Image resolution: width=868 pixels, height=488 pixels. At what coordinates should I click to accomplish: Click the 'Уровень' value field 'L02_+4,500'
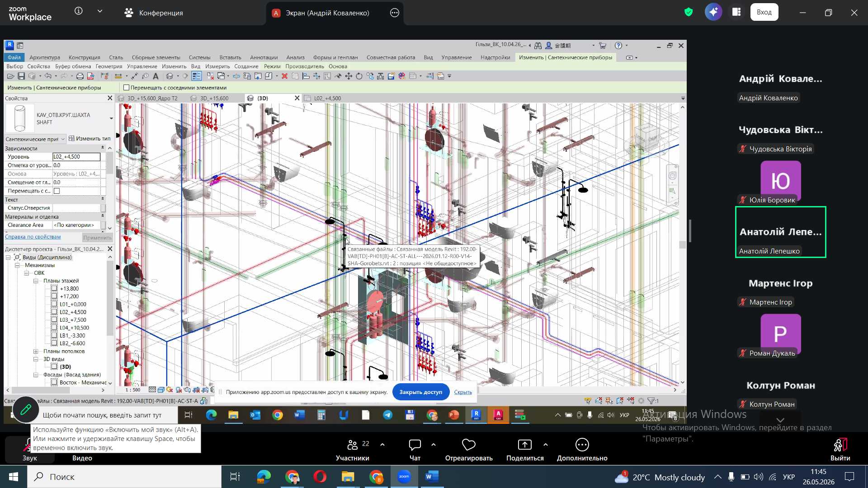(x=76, y=157)
